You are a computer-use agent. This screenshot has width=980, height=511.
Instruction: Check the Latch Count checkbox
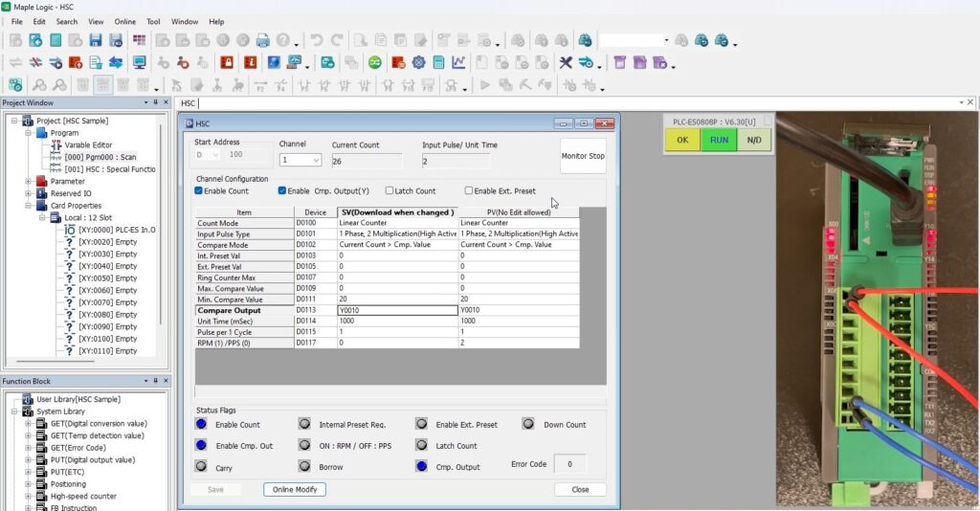(390, 190)
